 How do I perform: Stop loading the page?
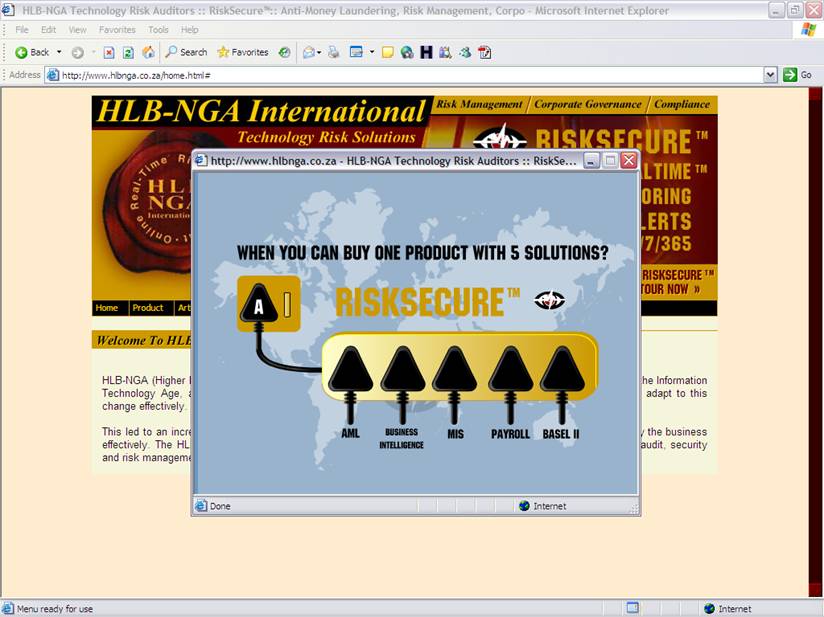(109, 52)
